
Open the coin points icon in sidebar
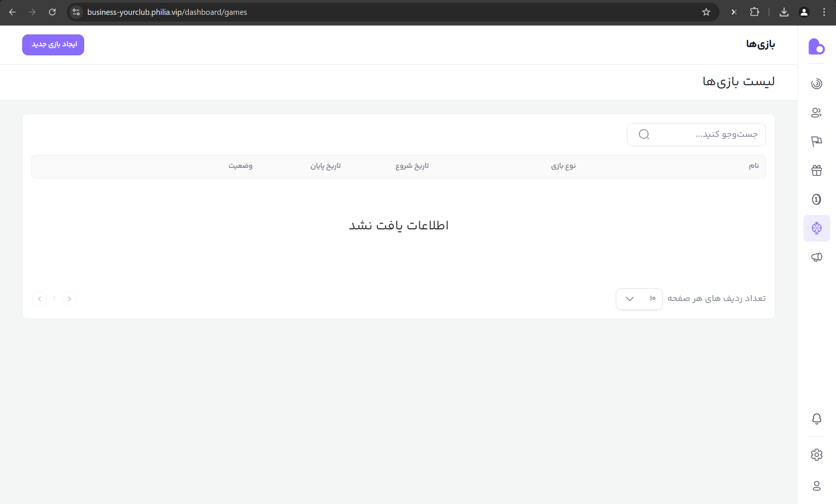[816, 199]
